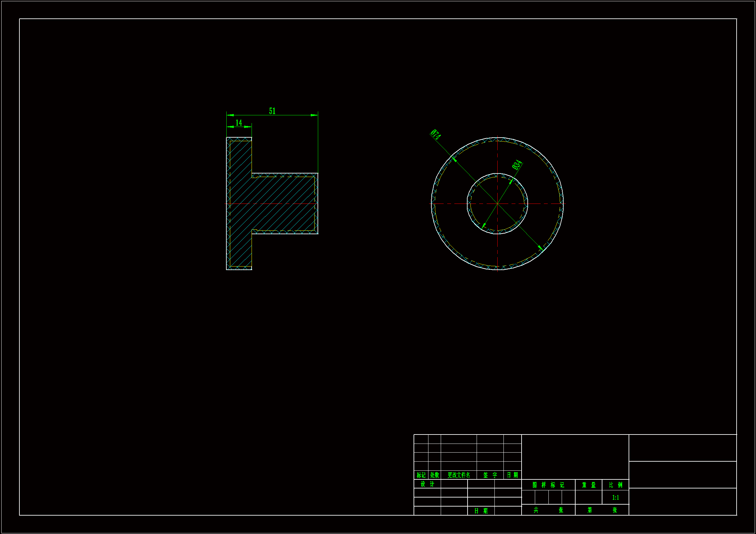Image resolution: width=756 pixels, height=534 pixels.
Task: Select the 签字 header text
Action: point(490,475)
